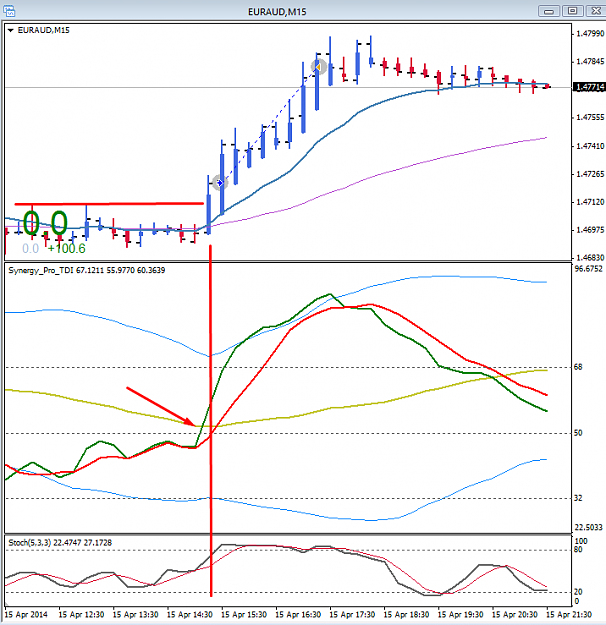Click the 15 Apr 19:30 time label

coord(460,615)
